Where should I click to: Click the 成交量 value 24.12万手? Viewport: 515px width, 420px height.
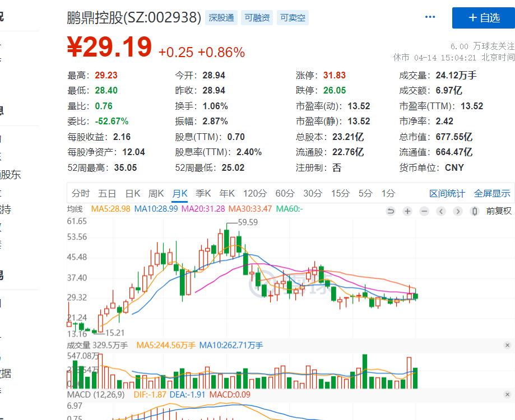pyautogui.click(x=456, y=75)
